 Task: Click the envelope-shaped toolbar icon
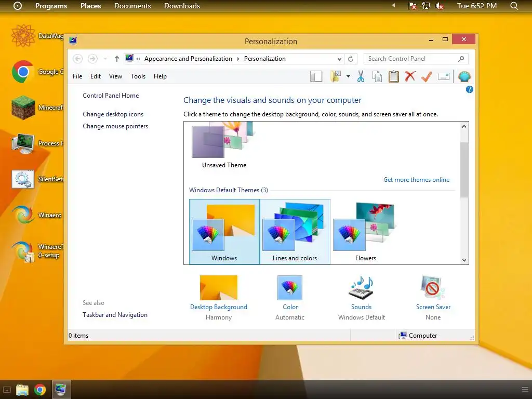[444, 77]
